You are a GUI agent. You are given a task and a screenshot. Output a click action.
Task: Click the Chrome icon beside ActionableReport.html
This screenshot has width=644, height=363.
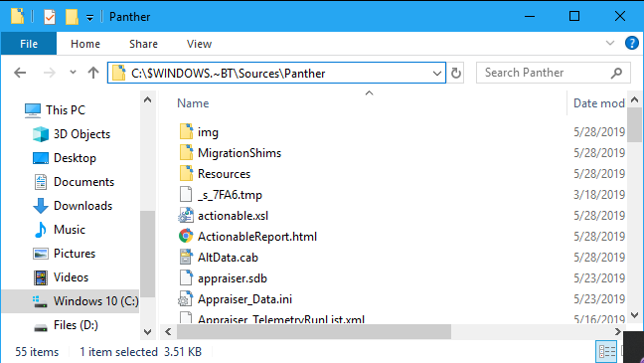(186, 236)
